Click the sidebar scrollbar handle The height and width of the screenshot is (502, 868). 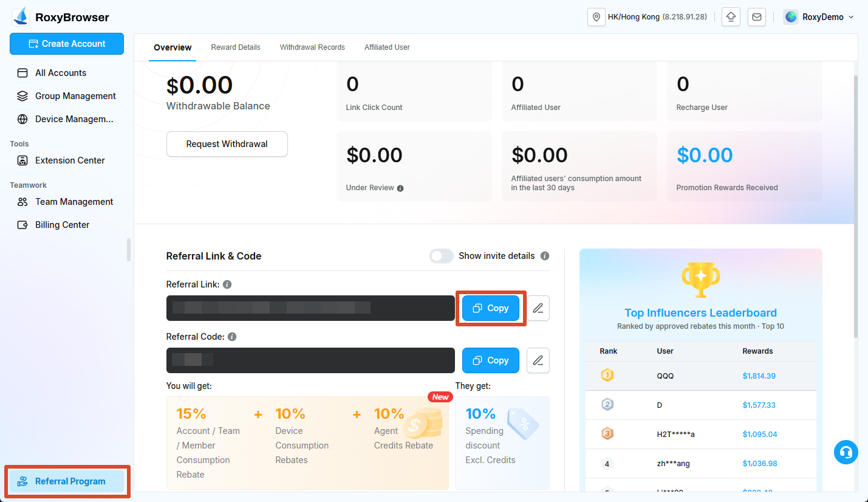pyautogui.click(x=128, y=250)
